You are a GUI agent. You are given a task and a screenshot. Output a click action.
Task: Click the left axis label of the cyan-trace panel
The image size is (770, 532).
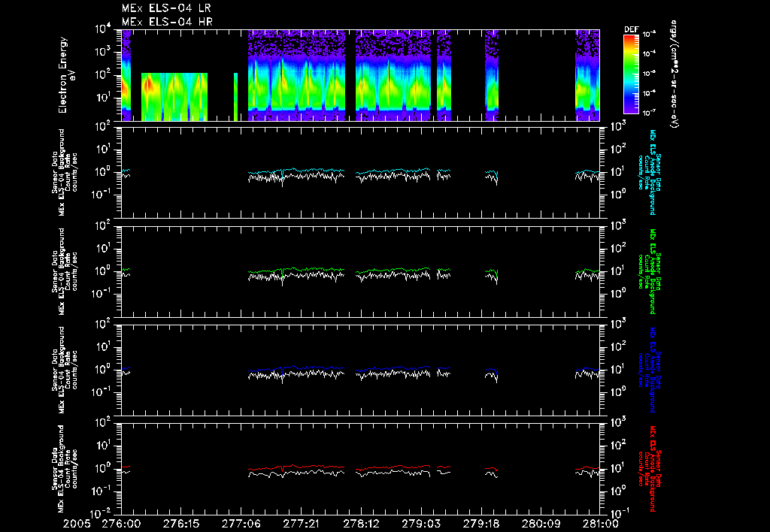[65, 173]
